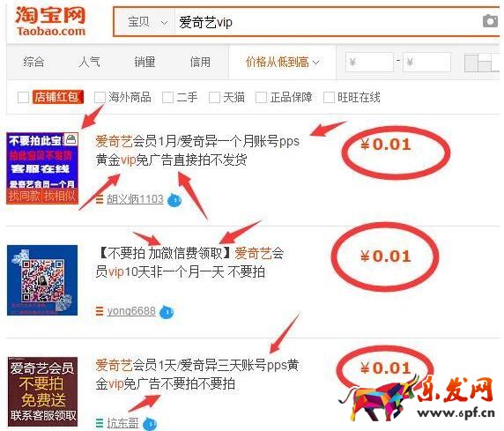Click the minimum price input field

click(x=370, y=62)
